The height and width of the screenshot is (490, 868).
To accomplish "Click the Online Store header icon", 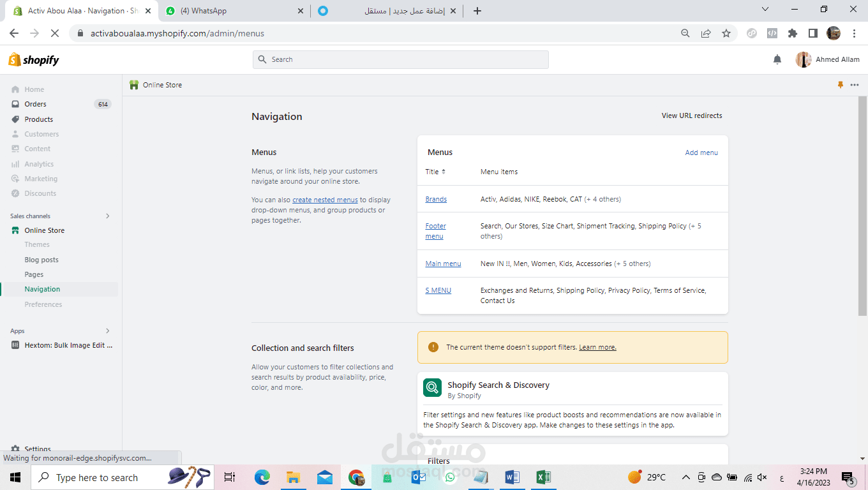I will [x=134, y=85].
